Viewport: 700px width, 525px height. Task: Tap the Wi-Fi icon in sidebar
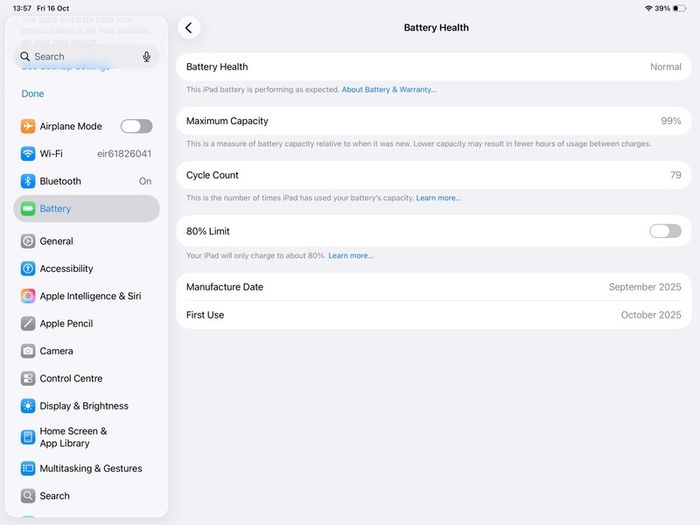pyautogui.click(x=28, y=154)
